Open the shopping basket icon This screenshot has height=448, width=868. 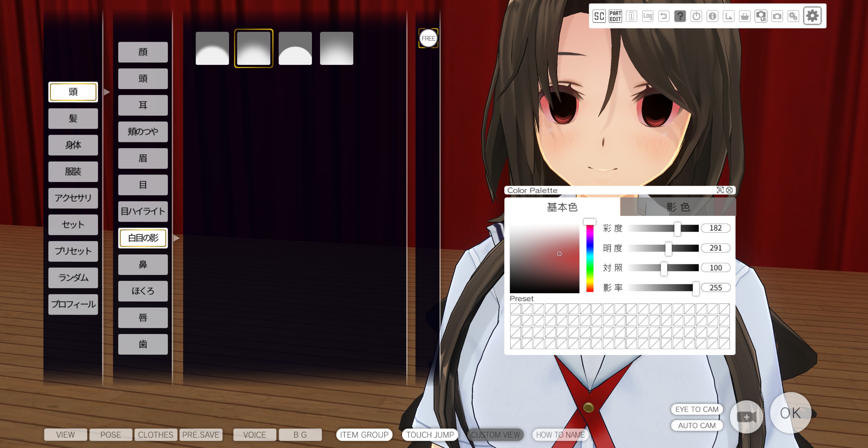745,16
